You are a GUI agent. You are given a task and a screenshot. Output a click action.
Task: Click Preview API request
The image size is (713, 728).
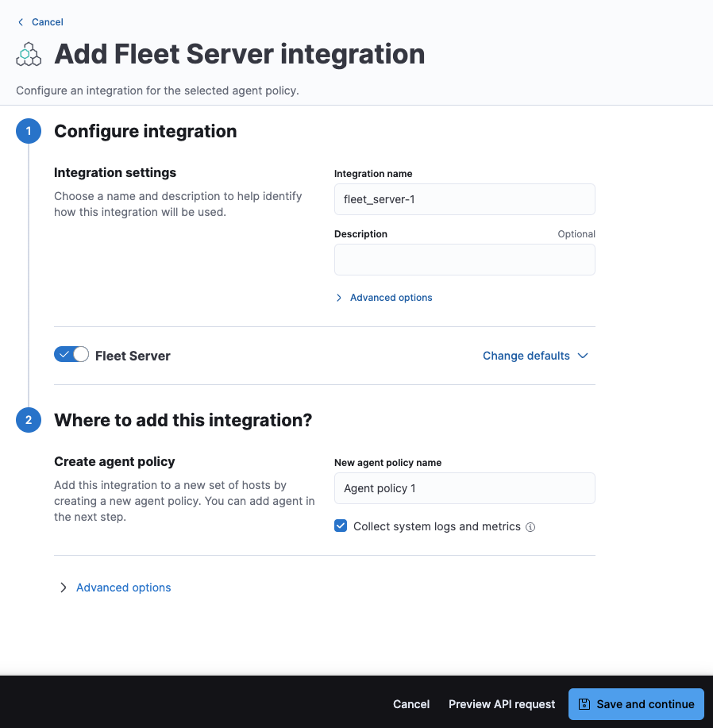click(x=502, y=704)
